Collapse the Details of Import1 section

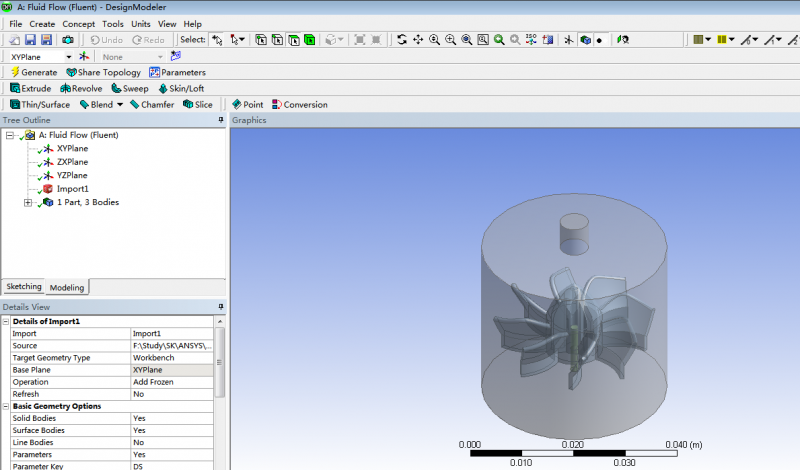point(7,321)
